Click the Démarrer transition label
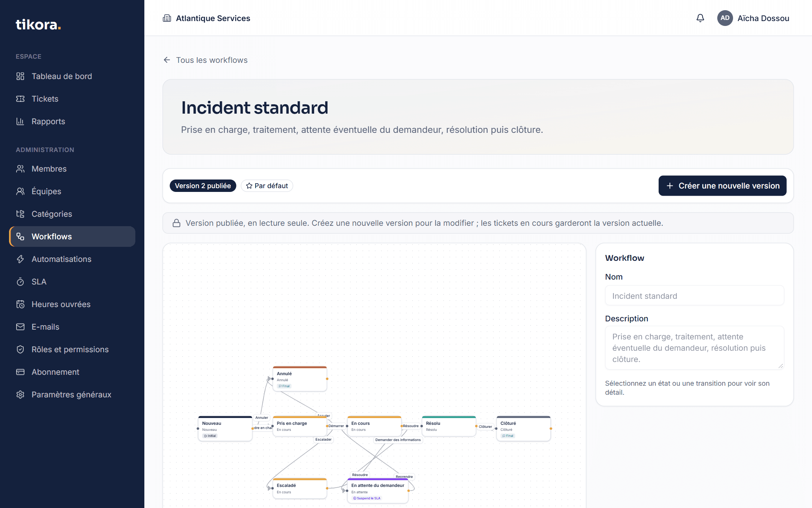The image size is (812, 508). 336,426
